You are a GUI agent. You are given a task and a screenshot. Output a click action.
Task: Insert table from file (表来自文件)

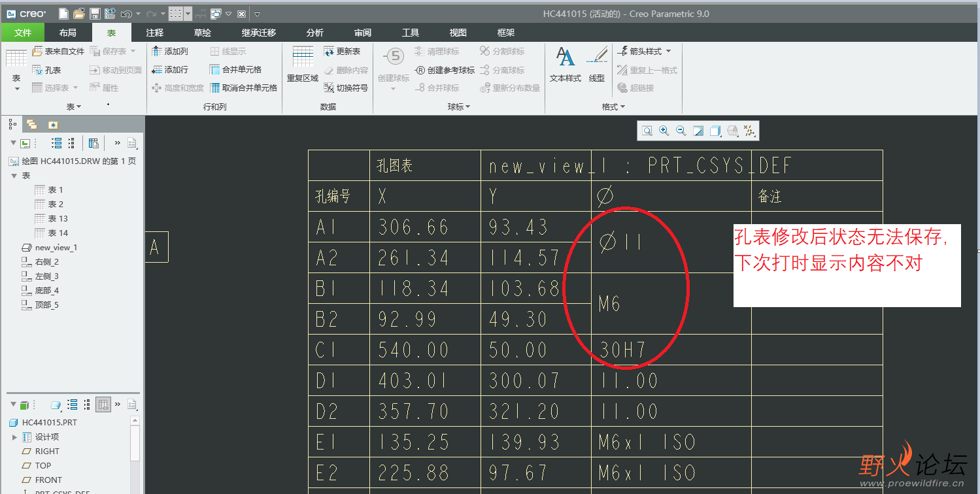point(58,51)
